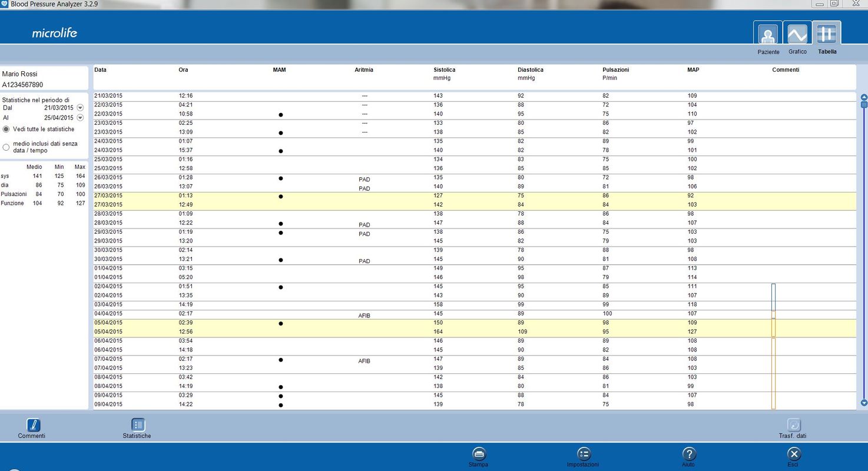Open the Aiuto help icon
This screenshot has height=471, width=868.
(688, 454)
